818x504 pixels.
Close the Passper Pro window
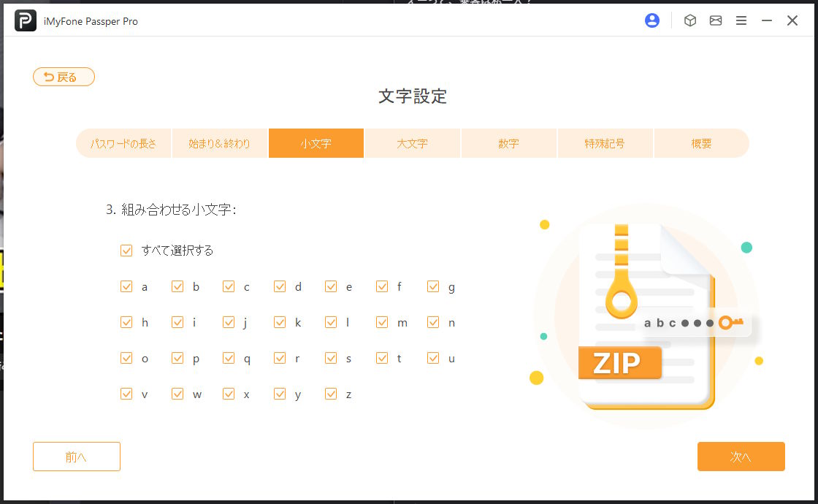(x=792, y=21)
